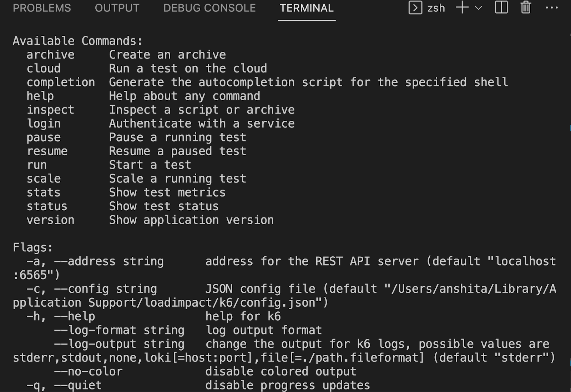The height and width of the screenshot is (392, 571).
Task: Click the '--no-color' flag in output
Action: tap(88, 371)
